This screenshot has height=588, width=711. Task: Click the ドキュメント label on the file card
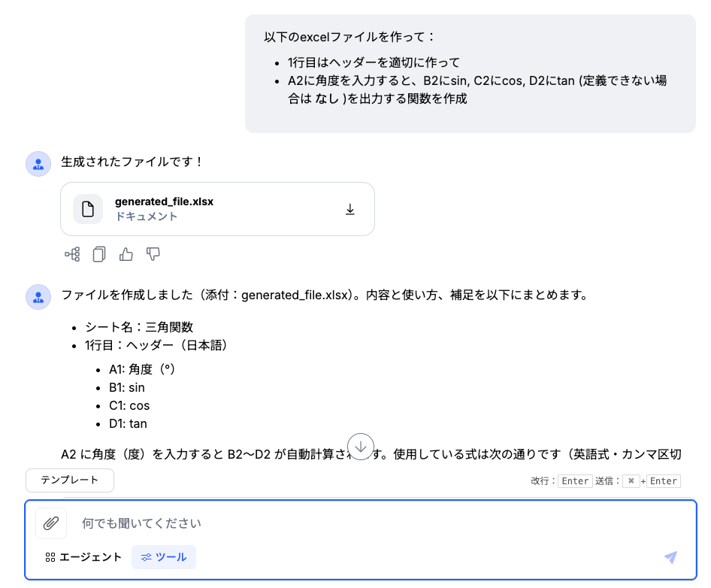tap(147, 217)
